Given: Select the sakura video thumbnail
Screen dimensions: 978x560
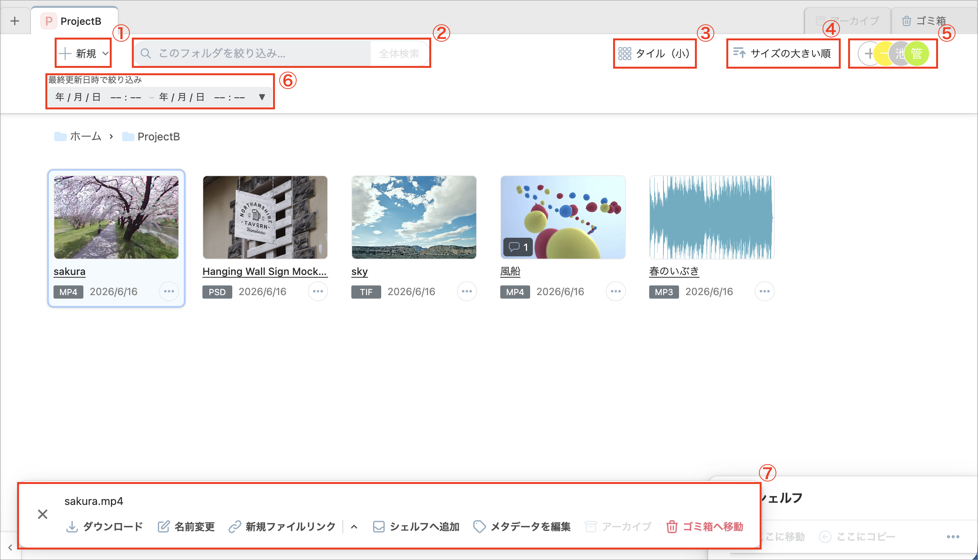Looking at the screenshot, I should pos(116,217).
